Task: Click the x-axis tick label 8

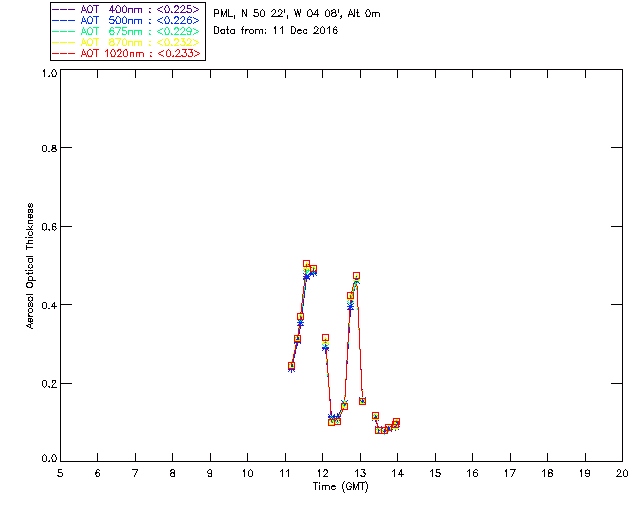Action: click(x=173, y=473)
